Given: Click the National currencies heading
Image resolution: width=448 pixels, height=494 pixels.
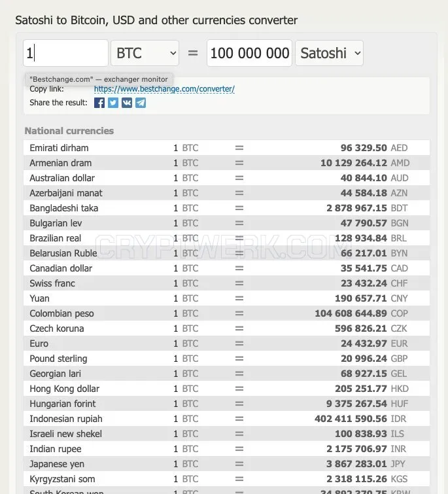Looking at the screenshot, I should coord(69,131).
